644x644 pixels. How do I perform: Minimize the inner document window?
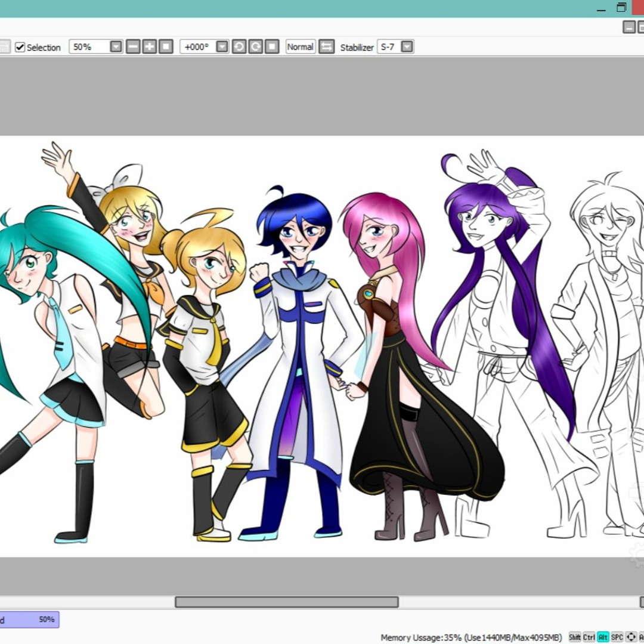[x=628, y=27]
